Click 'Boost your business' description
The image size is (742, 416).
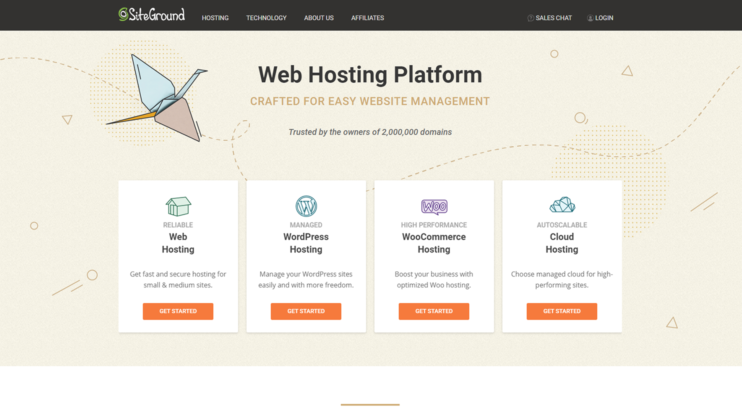click(434, 279)
